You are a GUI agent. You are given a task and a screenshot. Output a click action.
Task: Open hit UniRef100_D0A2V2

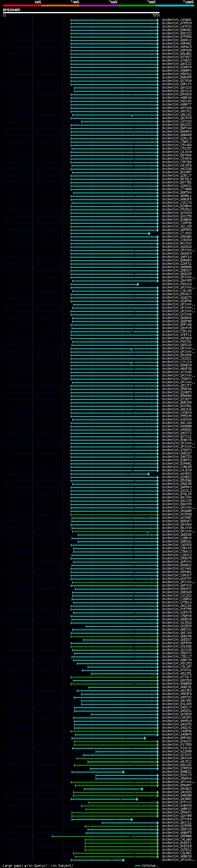click(177, 741)
